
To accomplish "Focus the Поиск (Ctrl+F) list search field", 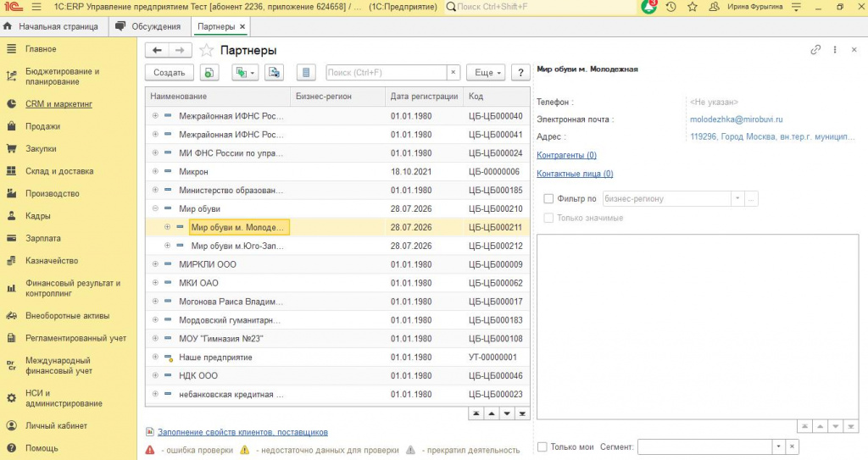I will 387,73.
